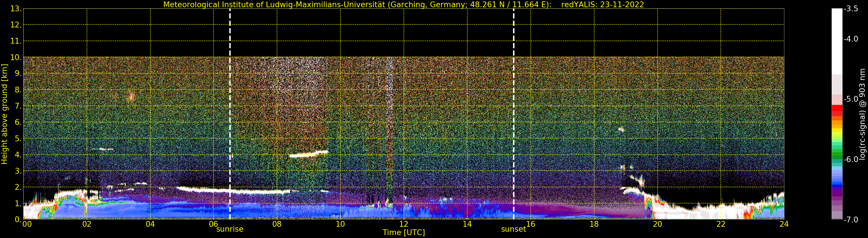
Task: Click the time axis tick '22'
Action: 721,224
